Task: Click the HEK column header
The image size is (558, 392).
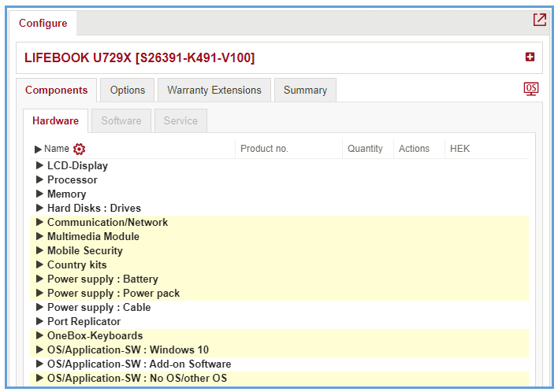Action: coord(459,149)
